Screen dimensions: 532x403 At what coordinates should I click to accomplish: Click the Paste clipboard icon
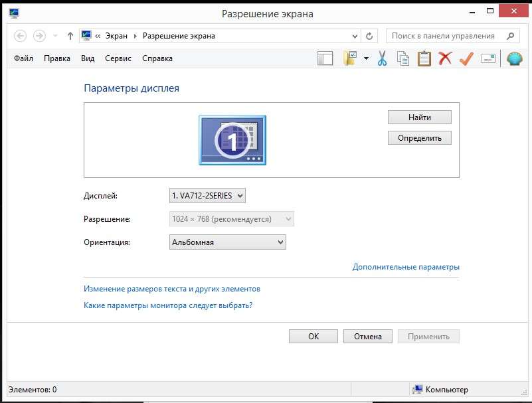424,58
